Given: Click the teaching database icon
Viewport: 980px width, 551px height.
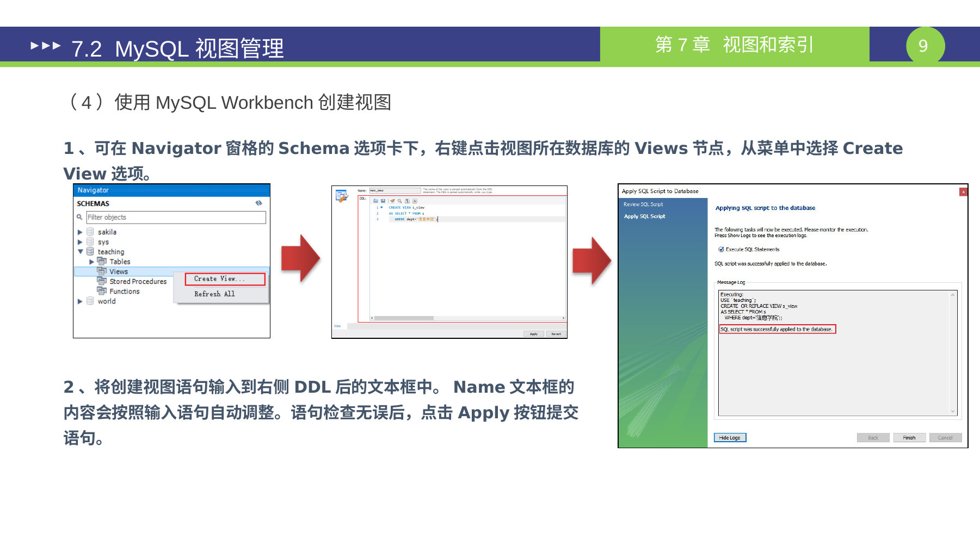Looking at the screenshot, I should point(90,252).
